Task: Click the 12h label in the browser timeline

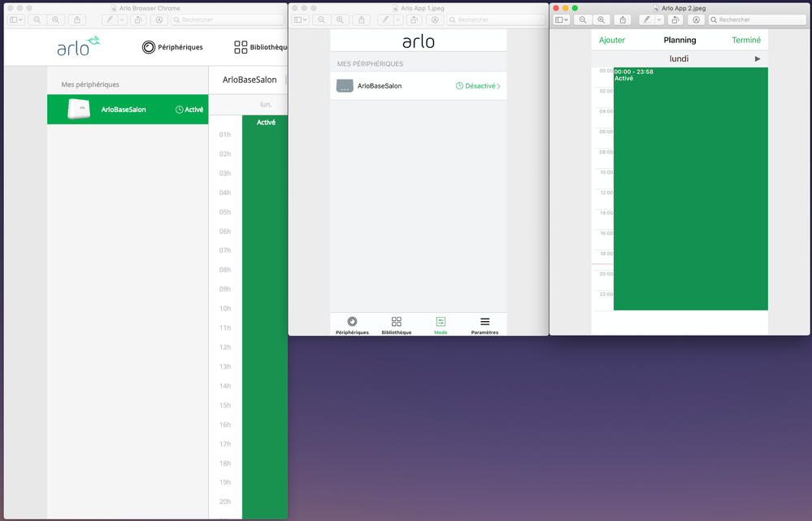Action: [225, 347]
